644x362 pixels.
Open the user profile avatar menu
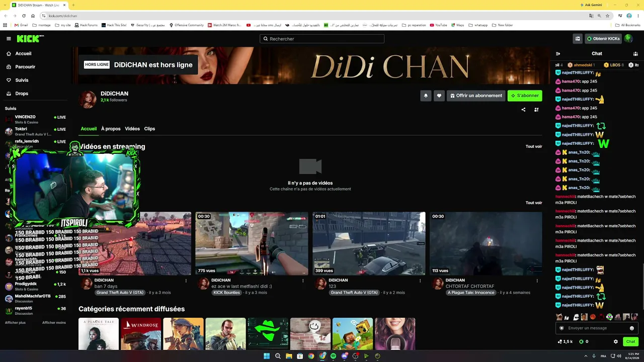click(x=628, y=39)
